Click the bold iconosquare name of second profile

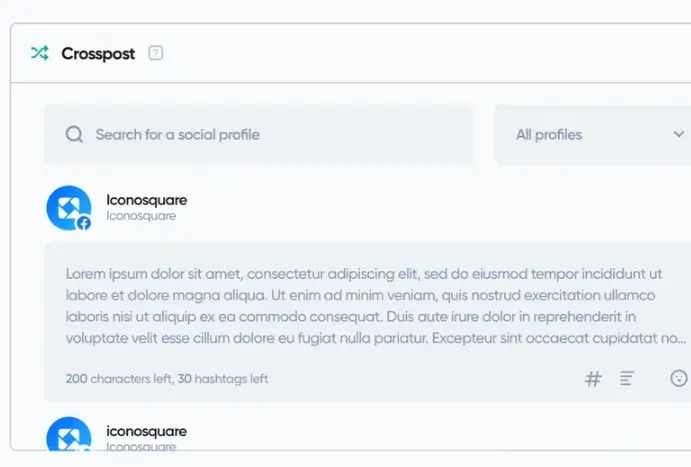[x=146, y=431]
